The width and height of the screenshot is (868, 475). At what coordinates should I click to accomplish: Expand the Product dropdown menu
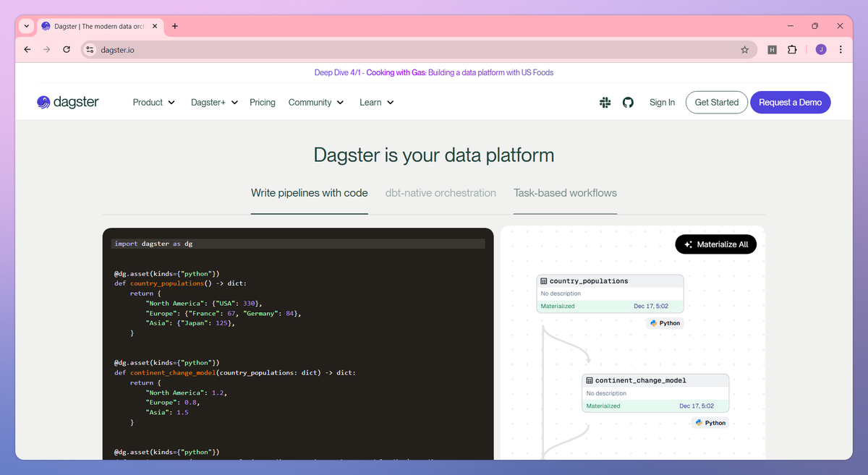point(154,103)
